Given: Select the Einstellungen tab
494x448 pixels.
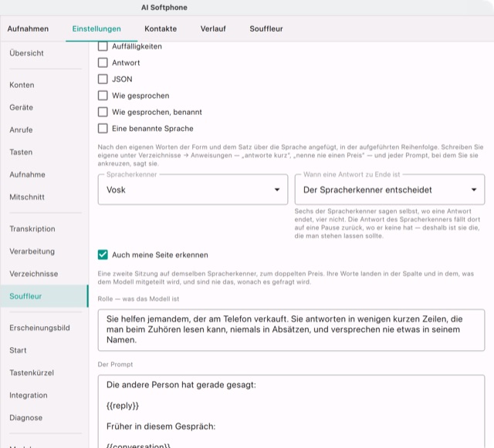Looking at the screenshot, I should (96, 29).
